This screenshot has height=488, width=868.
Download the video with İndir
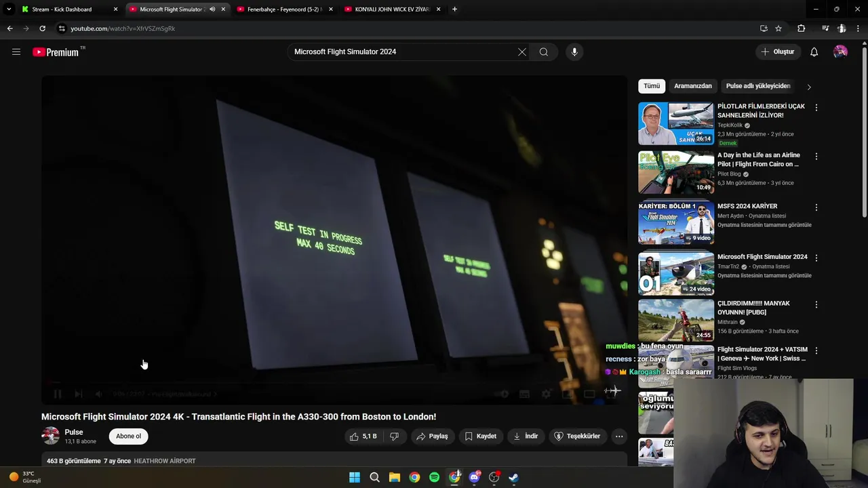coord(526,436)
